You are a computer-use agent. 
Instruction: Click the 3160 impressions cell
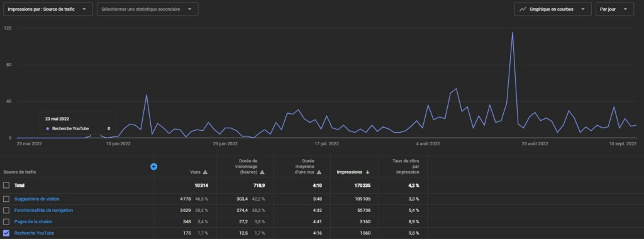[x=365, y=222]
